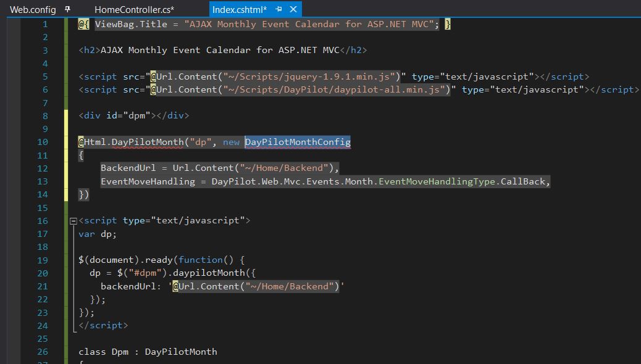Screen dimensions: 641x364
Task: Click line number 16 in gutter
Action: [x=43, y=221]
